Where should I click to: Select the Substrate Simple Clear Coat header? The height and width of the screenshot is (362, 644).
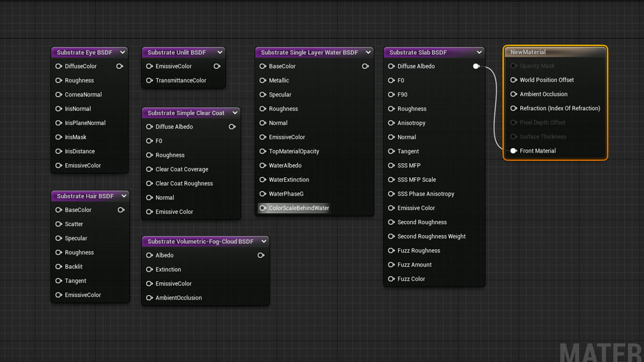[191, 113]
